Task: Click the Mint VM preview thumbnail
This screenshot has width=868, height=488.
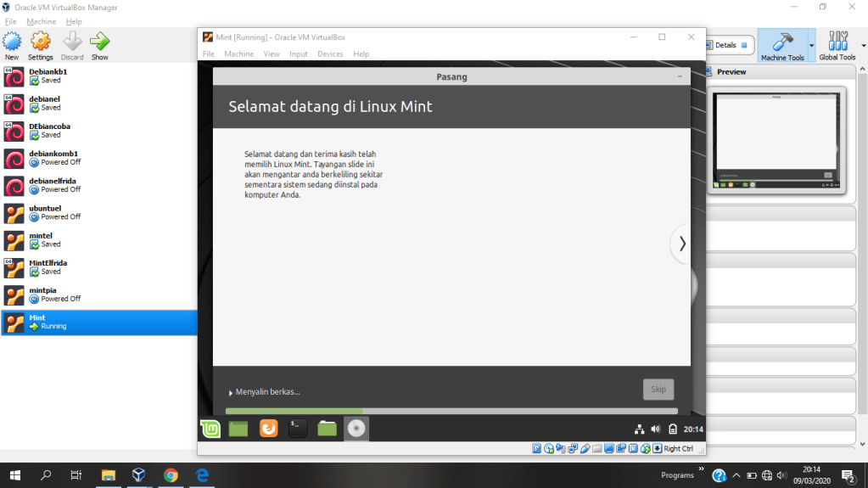Action: (x=776, y=141)
